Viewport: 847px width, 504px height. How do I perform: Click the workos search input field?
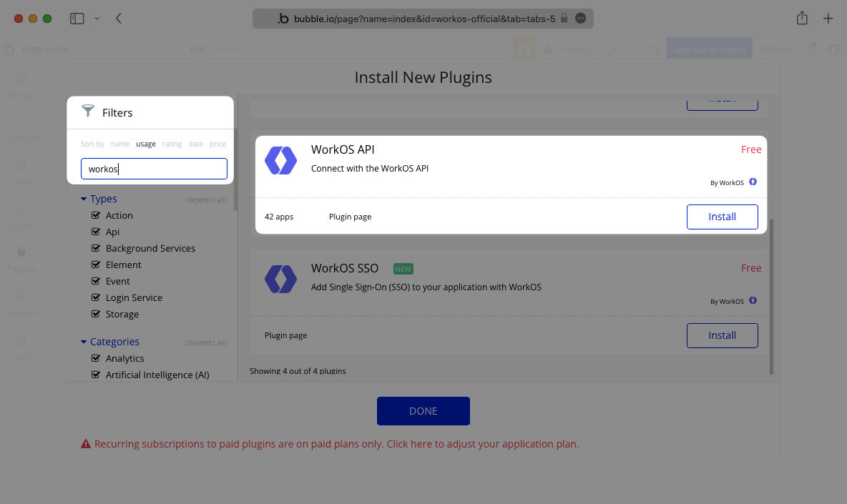coord(154,169)
